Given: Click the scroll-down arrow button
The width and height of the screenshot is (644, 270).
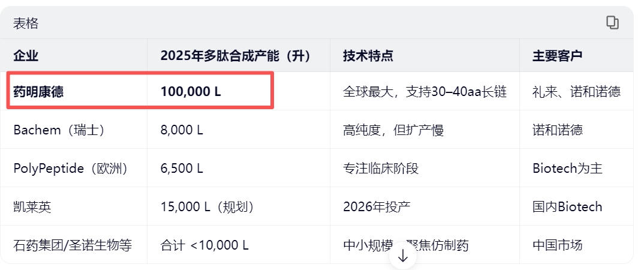Looking at the screenshot, I should pyautogui.click(x=403, y=256).
